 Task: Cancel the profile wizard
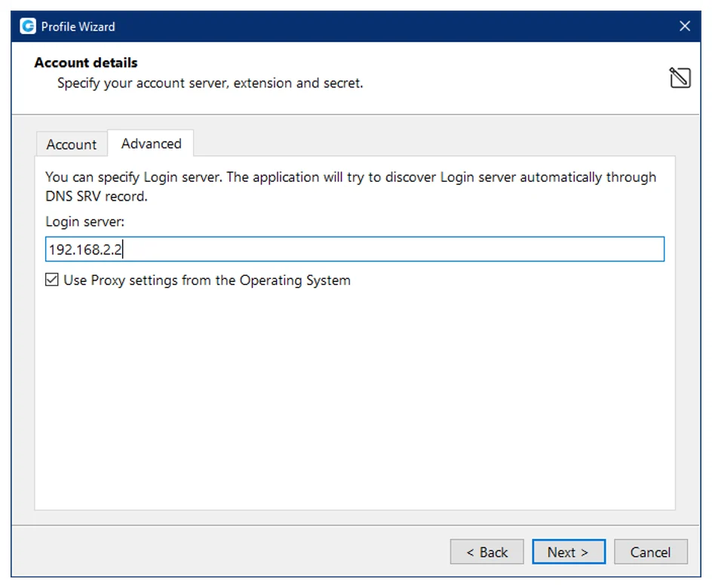tap(650, 552)
